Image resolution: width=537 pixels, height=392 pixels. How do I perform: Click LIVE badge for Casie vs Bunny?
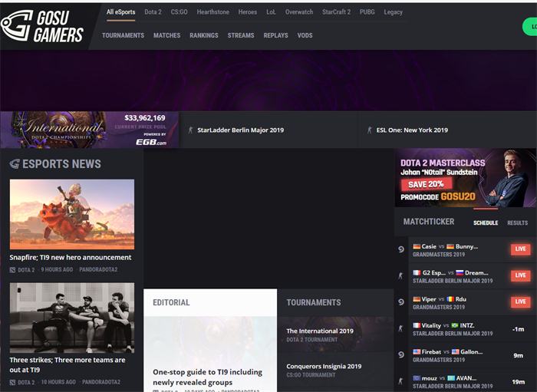click(521, 249)
